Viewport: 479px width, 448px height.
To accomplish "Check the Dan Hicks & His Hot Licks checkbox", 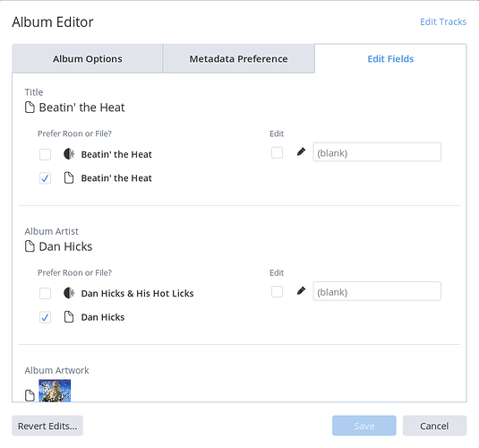I will 45,294.
